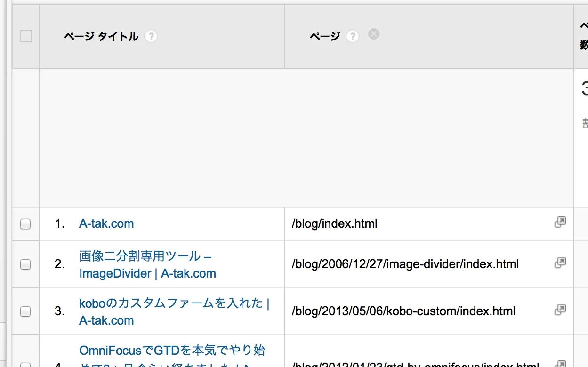This screenshot has width=588, height=367.
Task: Open the 画像二分割専用ツール ImageDivider link
Action: coord(147,265)
